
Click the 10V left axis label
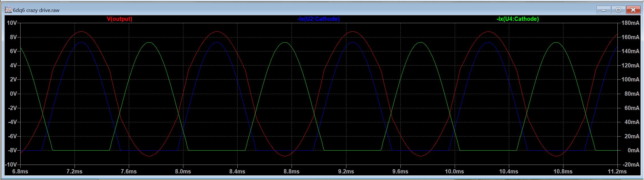[12, 23]
